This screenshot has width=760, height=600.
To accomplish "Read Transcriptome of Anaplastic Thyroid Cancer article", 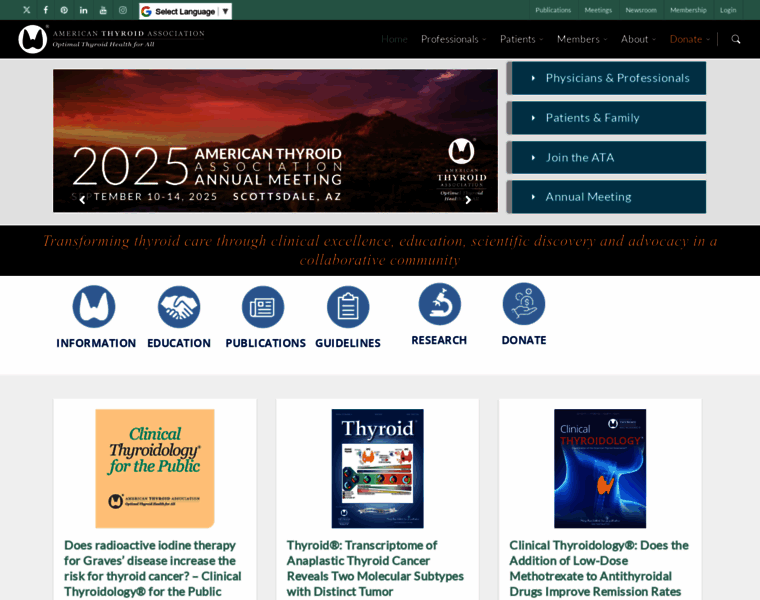I will pos(375,568).
